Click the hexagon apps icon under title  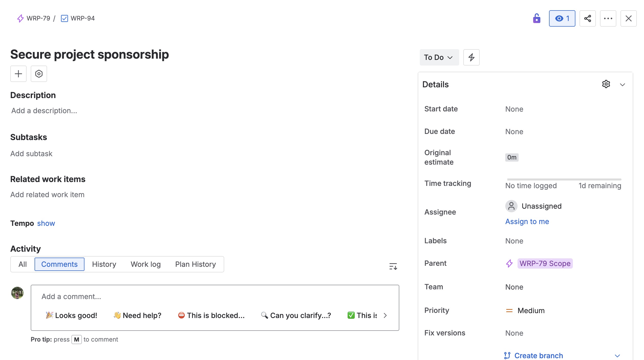tap(39, 74)
